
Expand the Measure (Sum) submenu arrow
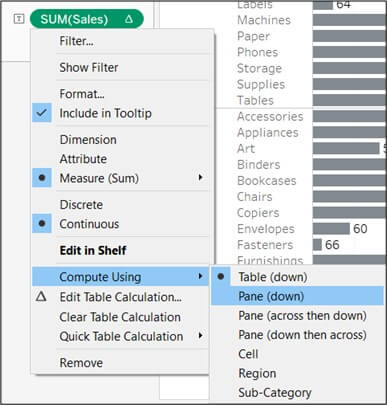coord(200,177)
